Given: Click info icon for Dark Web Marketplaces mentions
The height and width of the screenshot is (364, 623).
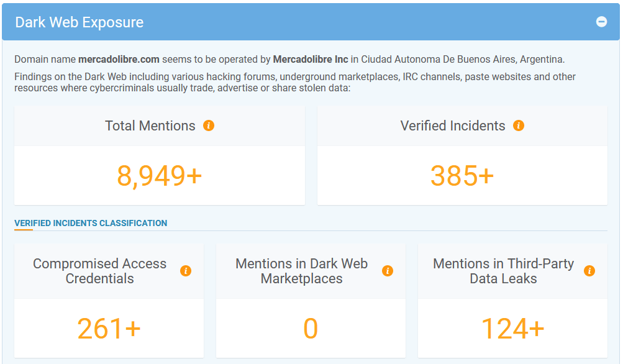Looking at the screenshot, I should [x=388, y=271].
